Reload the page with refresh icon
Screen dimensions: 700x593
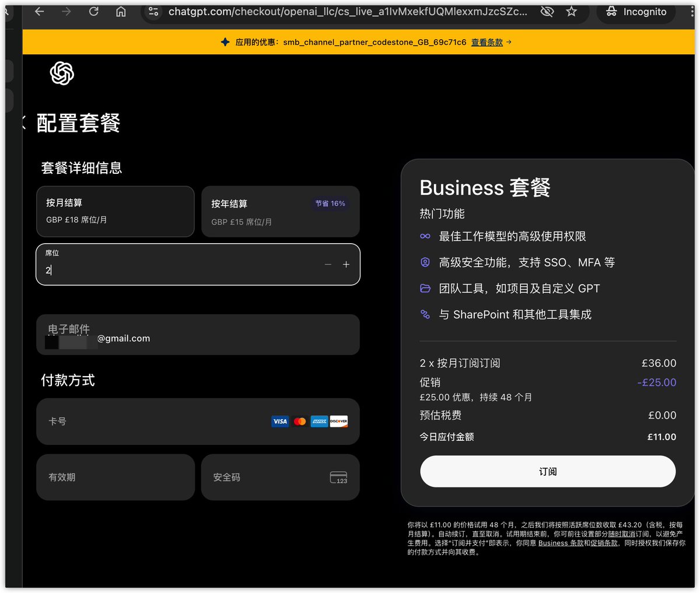tap(94, 12)
